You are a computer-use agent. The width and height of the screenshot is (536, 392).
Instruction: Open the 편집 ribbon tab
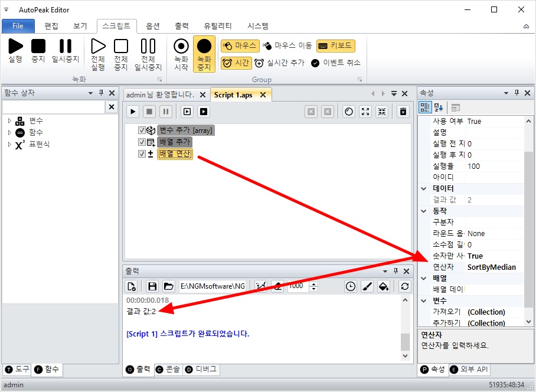51,26
